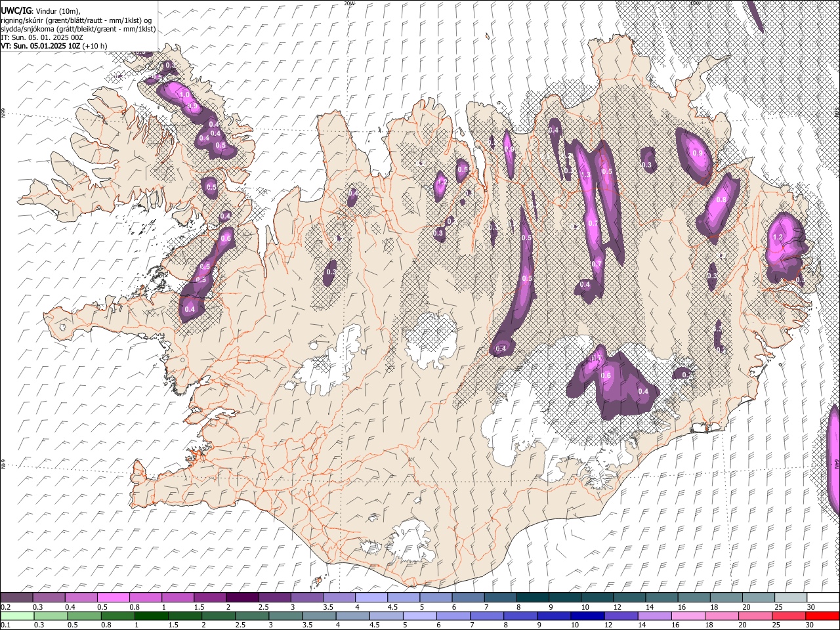Pick the bright pink 0.5 snow legend swatch

point(114,597)
